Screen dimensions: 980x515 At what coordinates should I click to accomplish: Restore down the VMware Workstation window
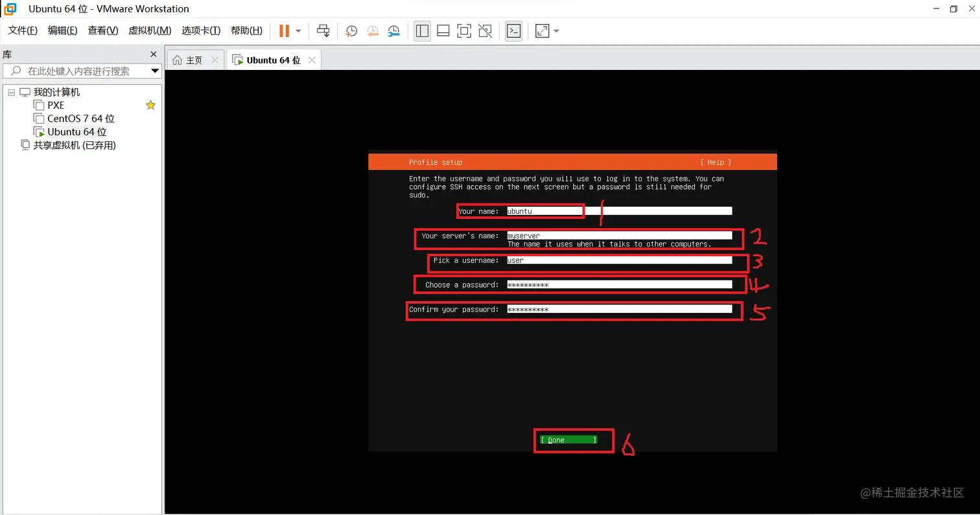953,9
